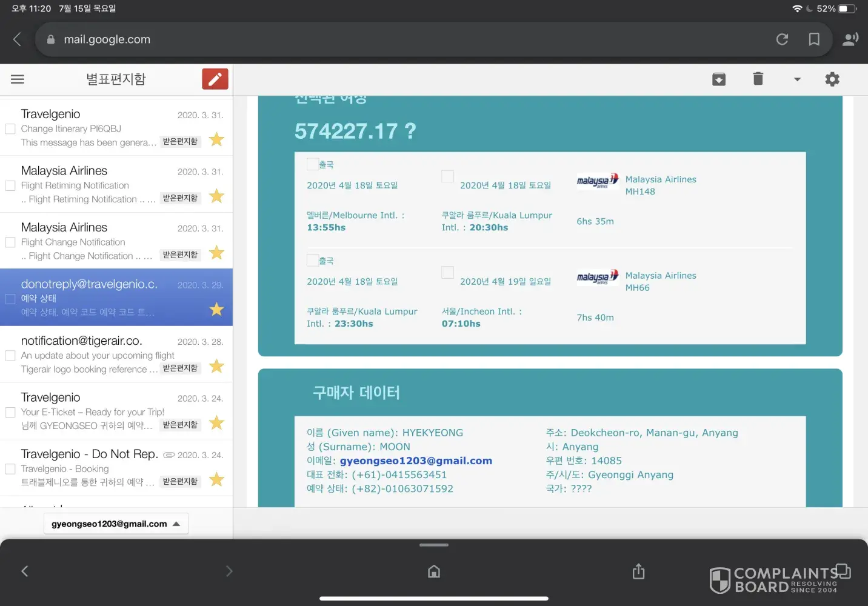868x606 pixels.
Task: Select checkbox for Flight Retiming Notification email
Action: [10, 185]
